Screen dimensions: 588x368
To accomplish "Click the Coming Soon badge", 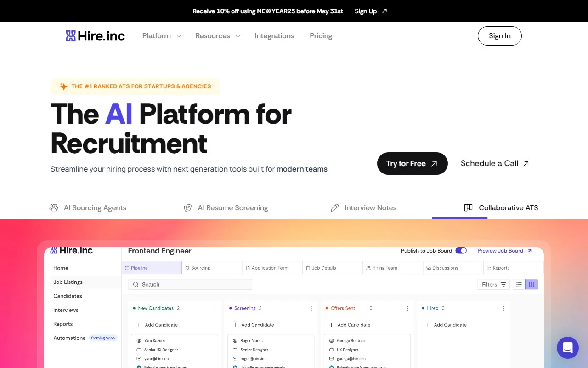I will click(x=103, y=338).
